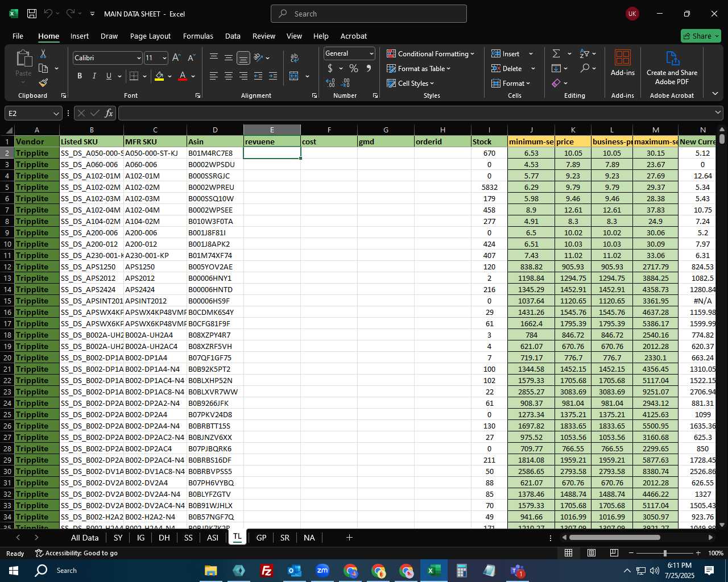This screenshot has width=728, height=582.
Task: Click the Align Right icon
Action: point(243,76)
